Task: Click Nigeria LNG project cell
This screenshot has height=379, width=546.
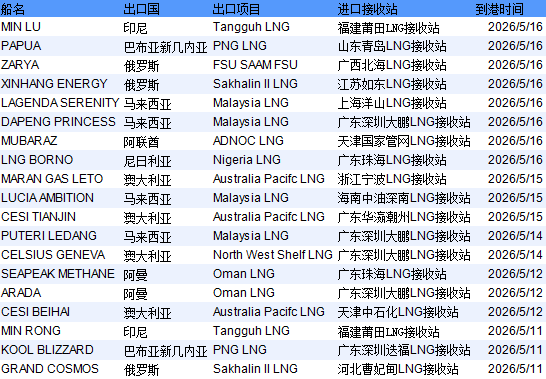Action: [x=247, y=160]
